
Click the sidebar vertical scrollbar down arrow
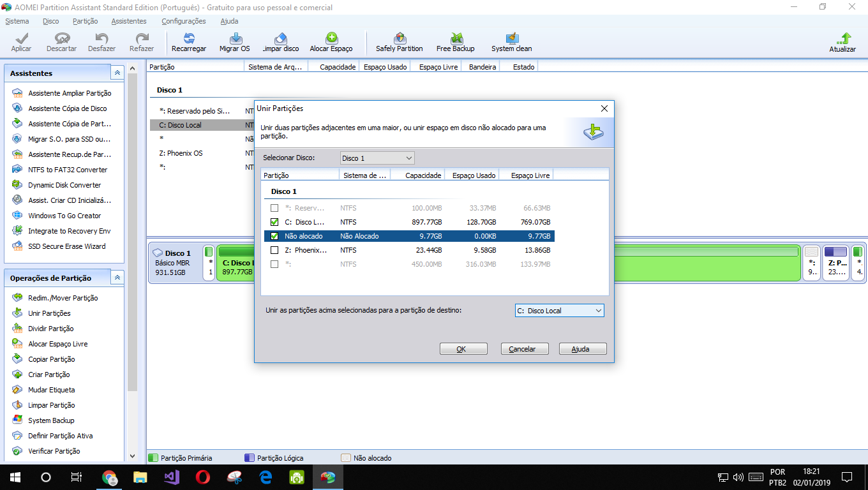(133, 456)
